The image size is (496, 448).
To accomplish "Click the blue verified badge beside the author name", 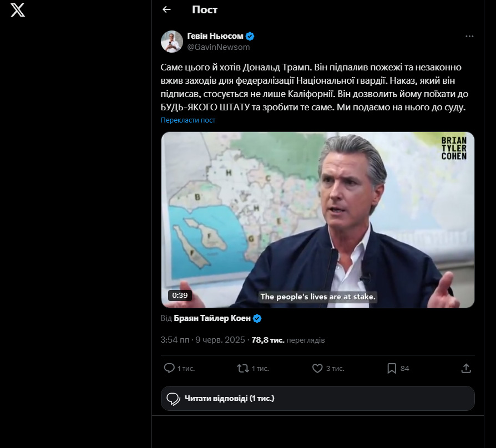I will [x=250, y=36].
